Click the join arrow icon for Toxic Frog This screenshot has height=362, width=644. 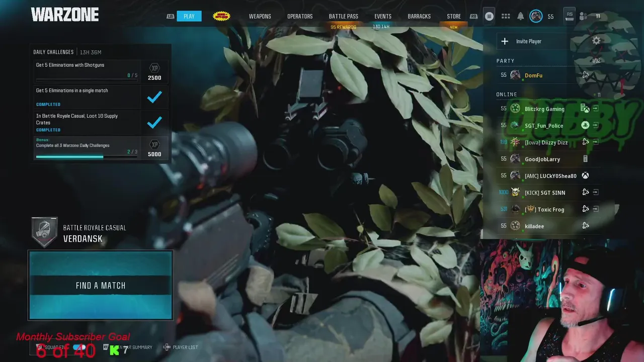click(x=596, y=209)
